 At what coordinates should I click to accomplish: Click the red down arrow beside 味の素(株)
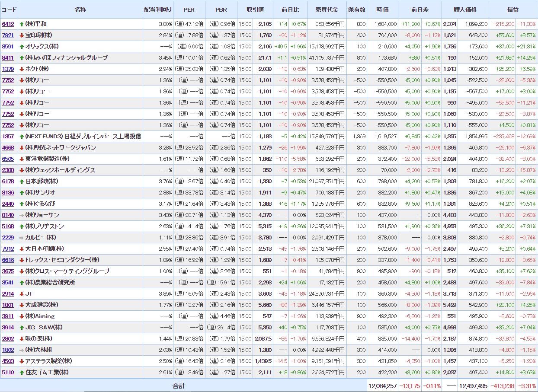click(x=22, y=339)
